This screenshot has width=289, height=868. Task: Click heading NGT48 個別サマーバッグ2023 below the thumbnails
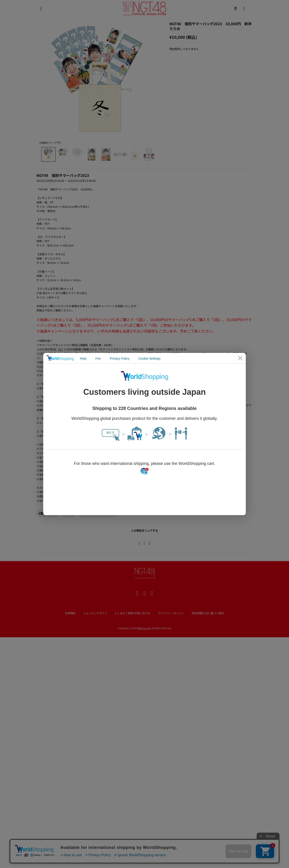pos(63,176)
